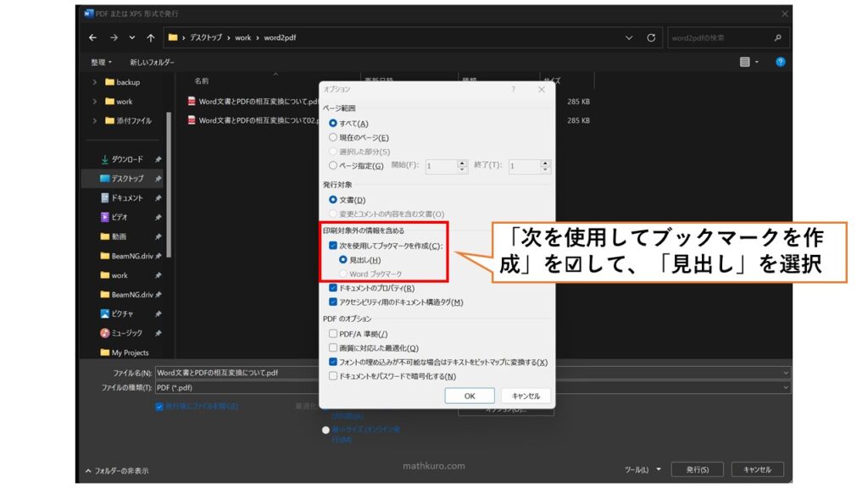Open the 整理 dropdown menu

[x=101, y=62]
